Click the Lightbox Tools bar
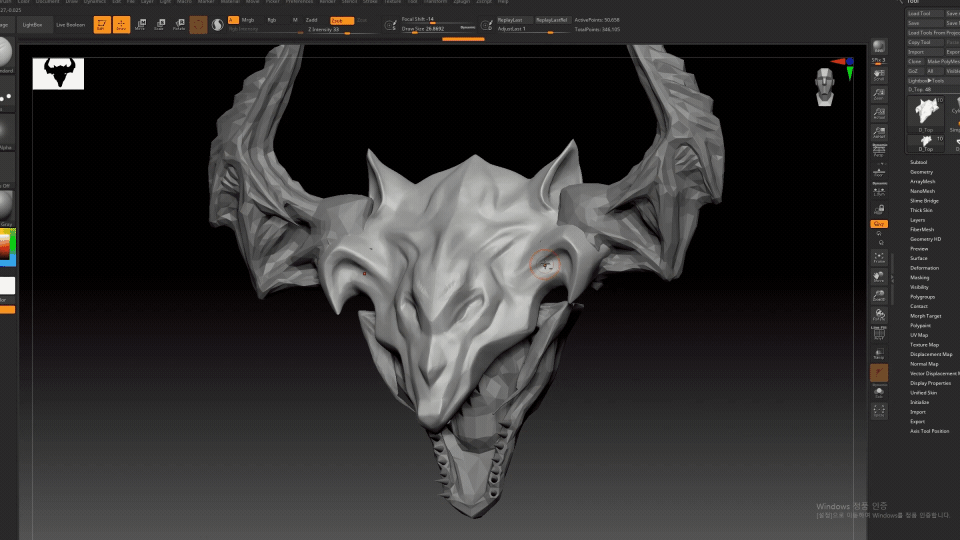 (x=932, y=81)
